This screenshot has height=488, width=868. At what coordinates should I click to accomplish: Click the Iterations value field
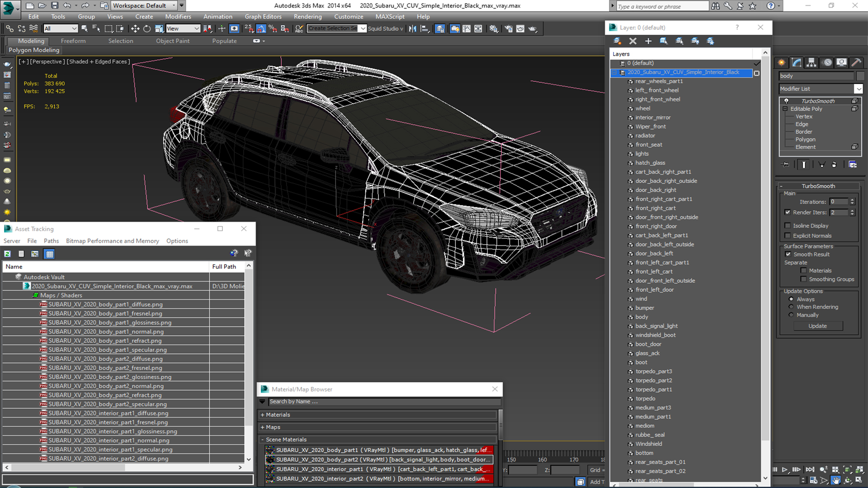coord(839,202)
